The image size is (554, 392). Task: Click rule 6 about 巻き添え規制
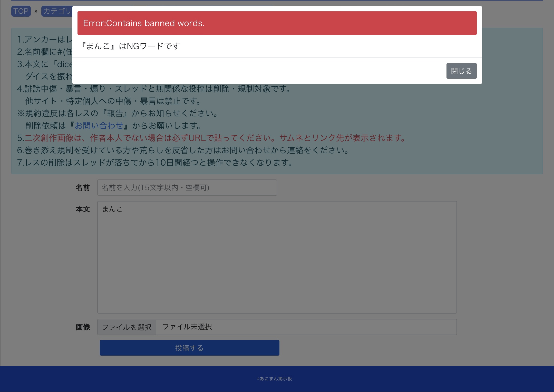pyautogui.click(x=183, y=150)
